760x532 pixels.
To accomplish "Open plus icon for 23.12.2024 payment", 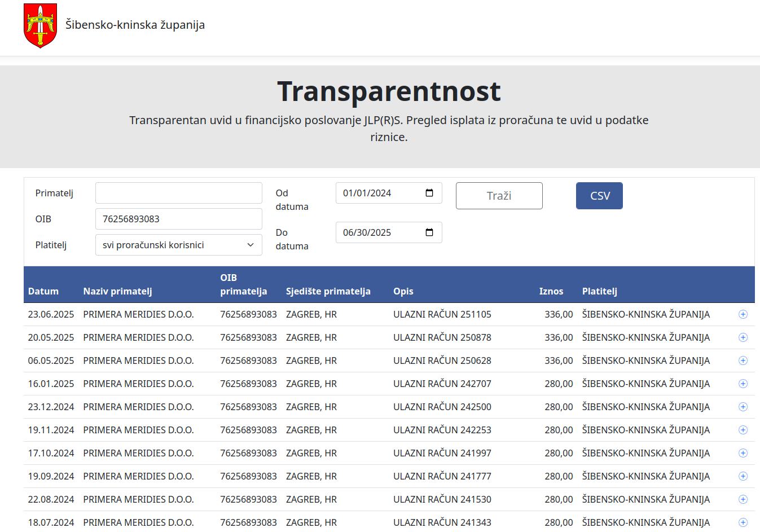I will [x=743, y=407].
